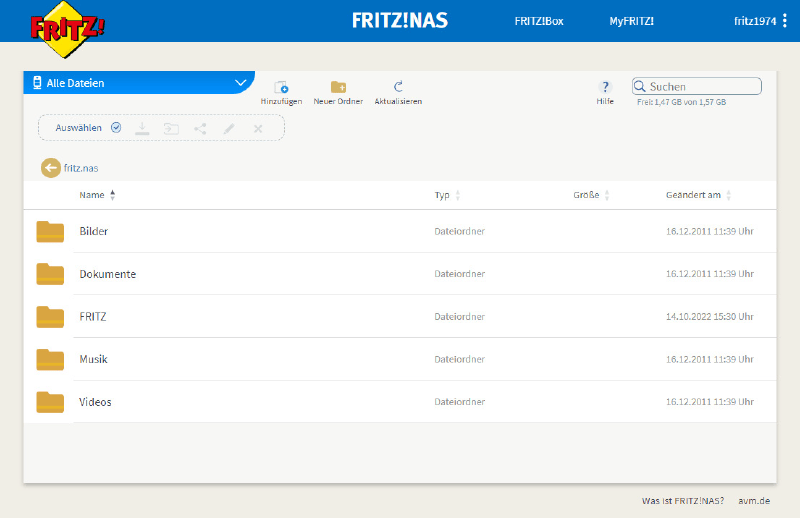800x518 pixels.
Task: Click the FRITZ!NAS header title
Action: 399,20
